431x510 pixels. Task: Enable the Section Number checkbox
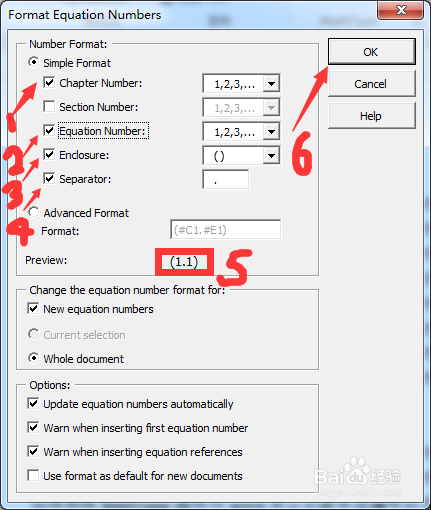49,106
